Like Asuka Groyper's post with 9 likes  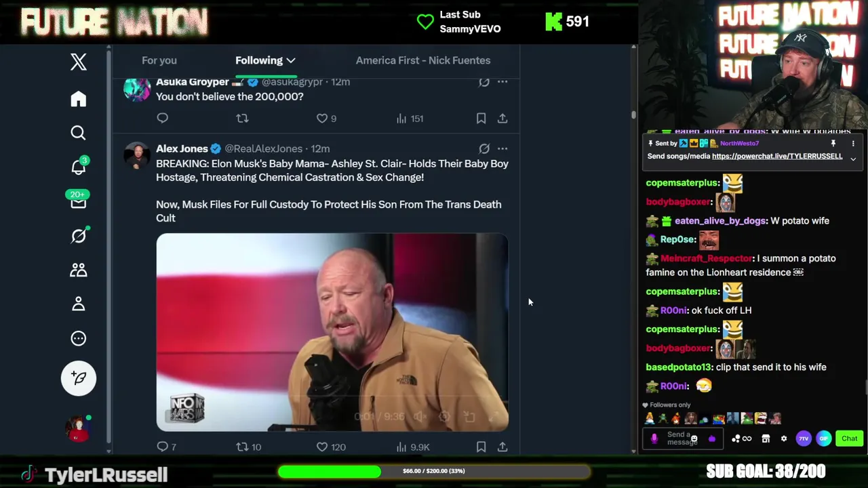(326, 118)
